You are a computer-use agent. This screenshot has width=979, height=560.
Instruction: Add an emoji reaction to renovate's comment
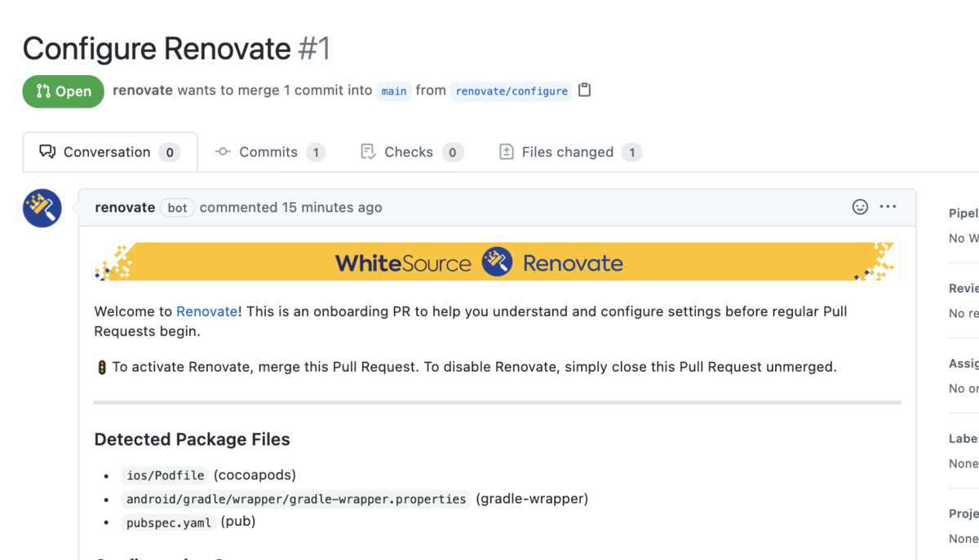point(860,207)
